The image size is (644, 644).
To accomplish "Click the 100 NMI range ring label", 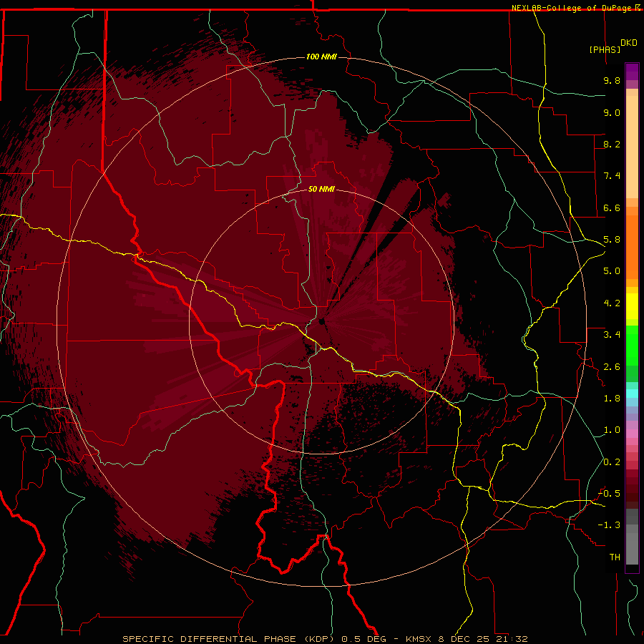I will coord(321,57).
